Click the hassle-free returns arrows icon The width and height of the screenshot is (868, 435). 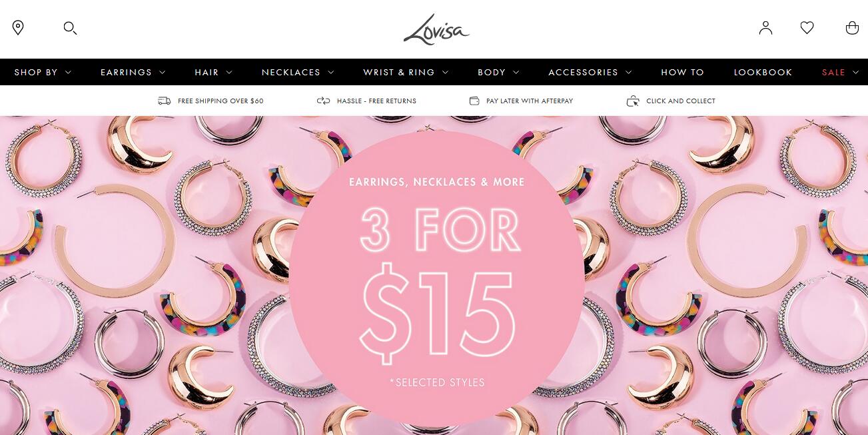pyautogui.click(x=323, y=101)
